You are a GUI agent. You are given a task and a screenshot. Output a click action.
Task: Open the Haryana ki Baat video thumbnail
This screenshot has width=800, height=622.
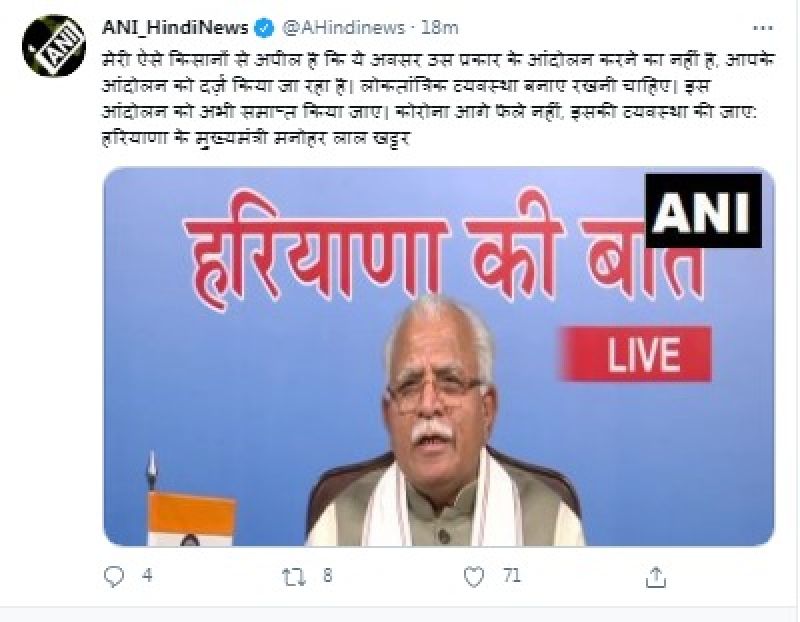click(439, 357)
